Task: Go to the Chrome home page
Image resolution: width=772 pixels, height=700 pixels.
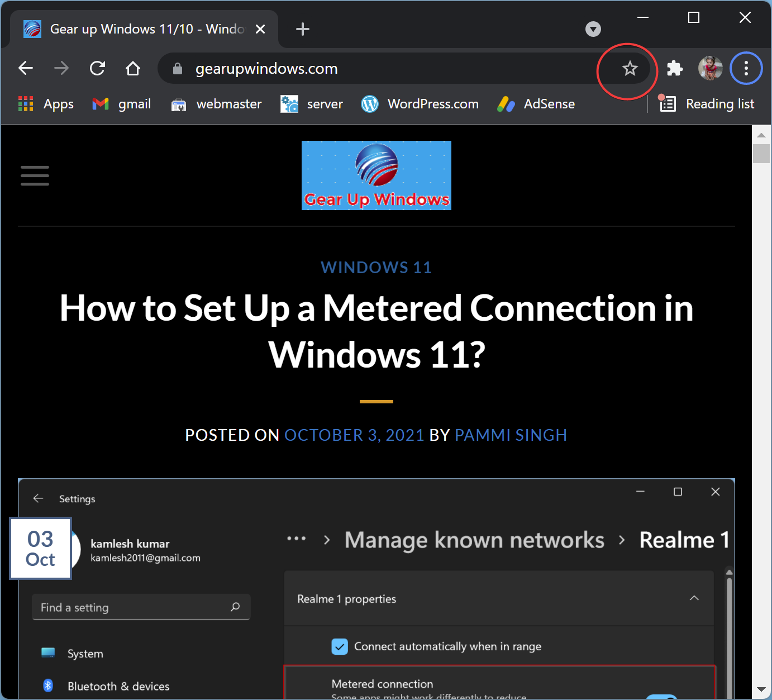Action: point(133,68)
